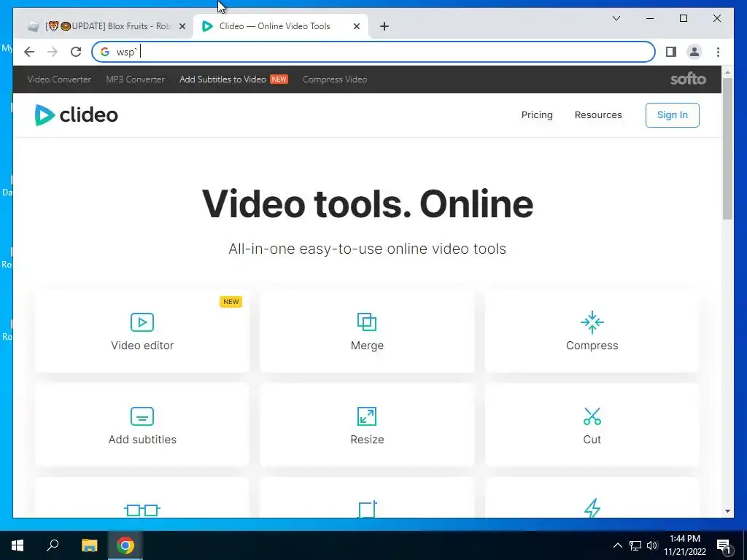
Task: Click the Video tools. Online heading
Action: (368, 204)
